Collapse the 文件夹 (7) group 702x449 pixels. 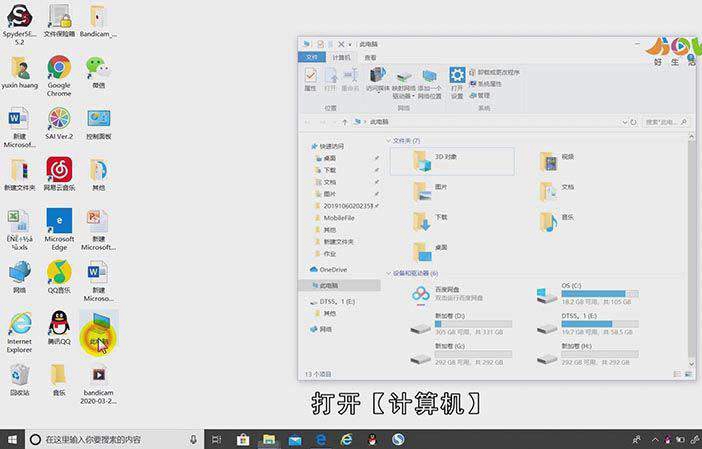click(x=388, y=141)
